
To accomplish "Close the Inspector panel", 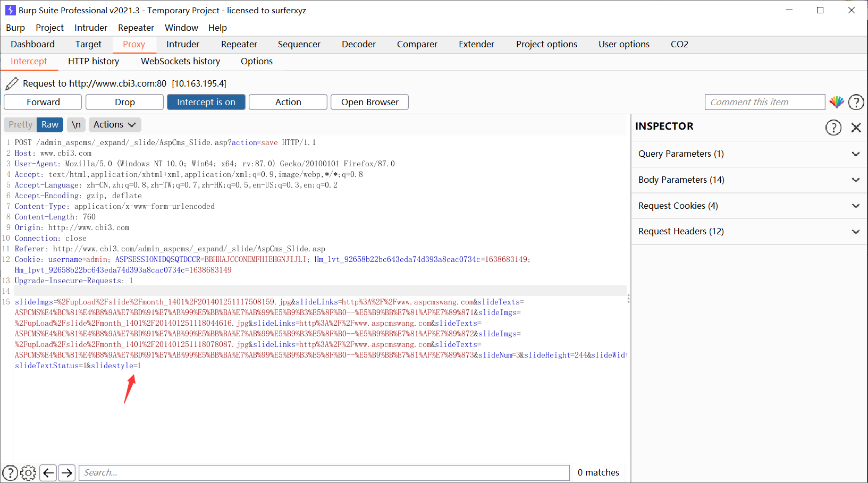I will (856, 128).
